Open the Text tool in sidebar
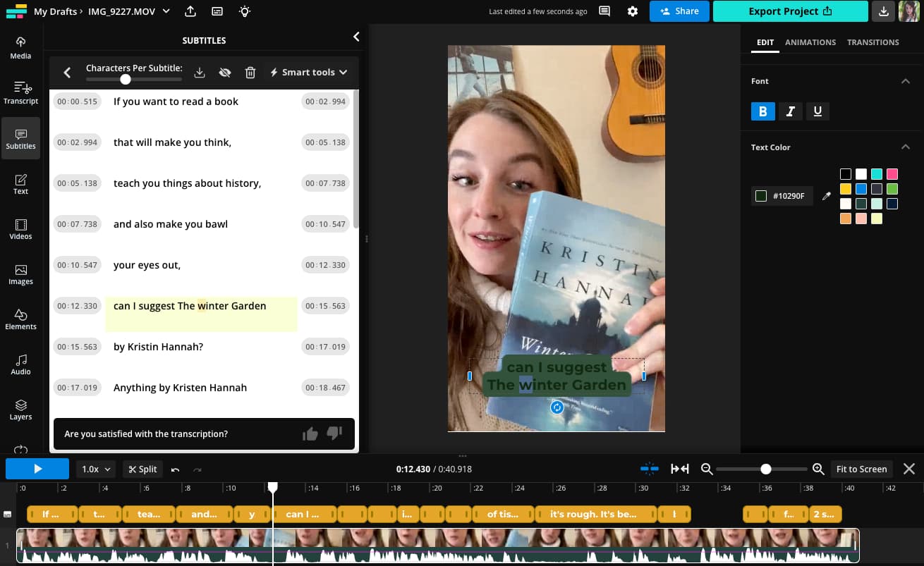Screen dimensions: 924x566 click(x=20, y=183)
